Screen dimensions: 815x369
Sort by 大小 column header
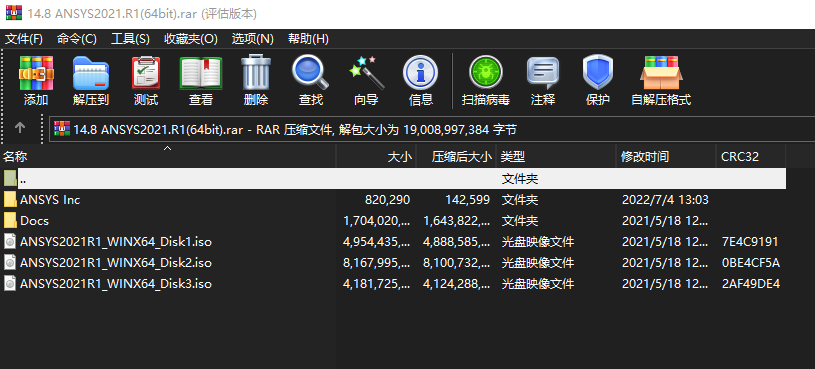(376, 156)
